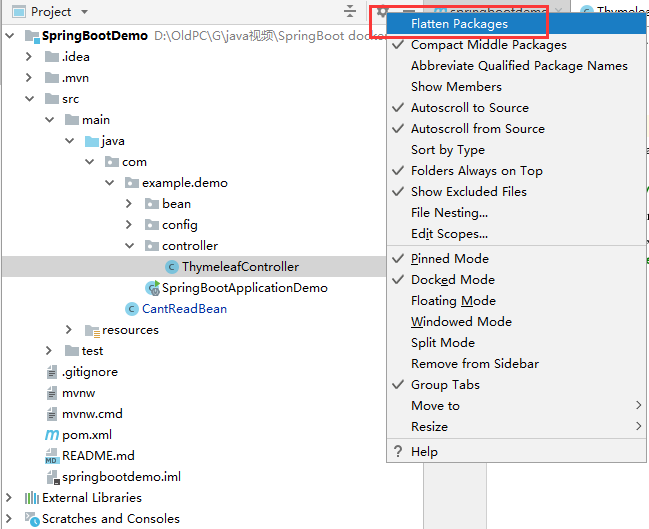Click the springbootdemo.iml file icon

tap(52, 477)
